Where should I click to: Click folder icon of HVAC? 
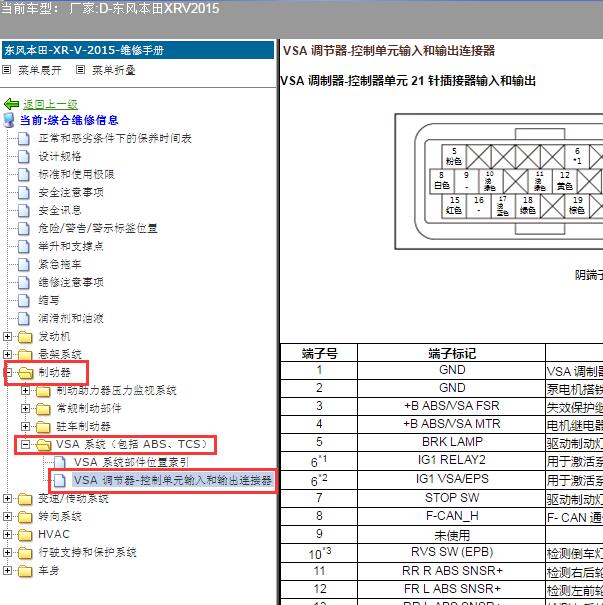[x=25, y=535]
